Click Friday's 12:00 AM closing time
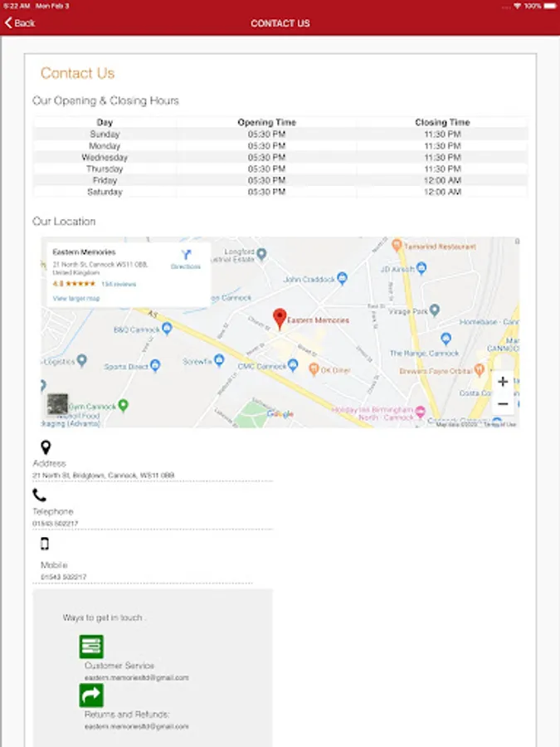Image resolution: width=560 pixels, height=747 pixels. 442,180
